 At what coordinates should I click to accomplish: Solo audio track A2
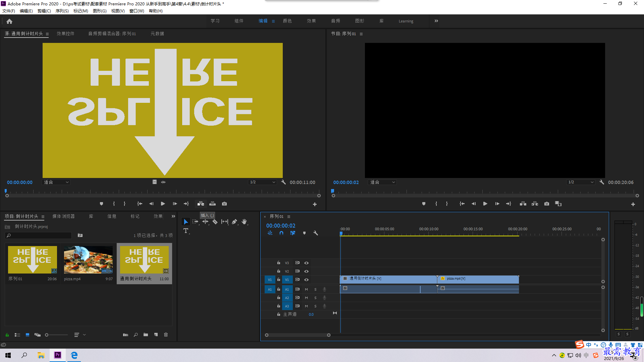315,298
